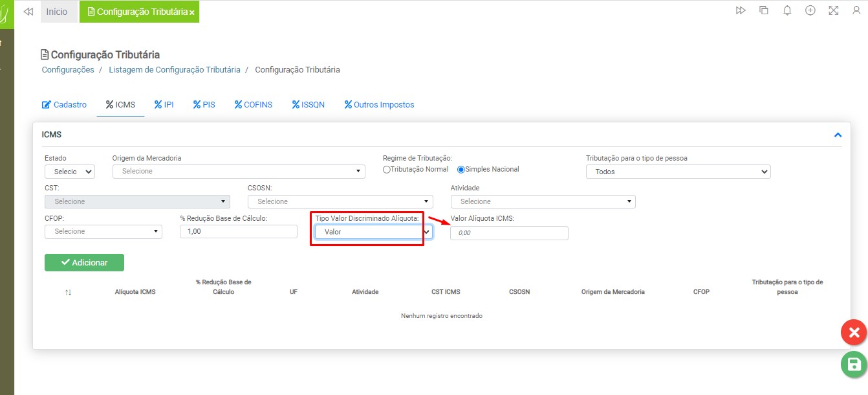868x395 pixels.
Task: Select the Tributação Normal radio option
Action: (387, 170)
